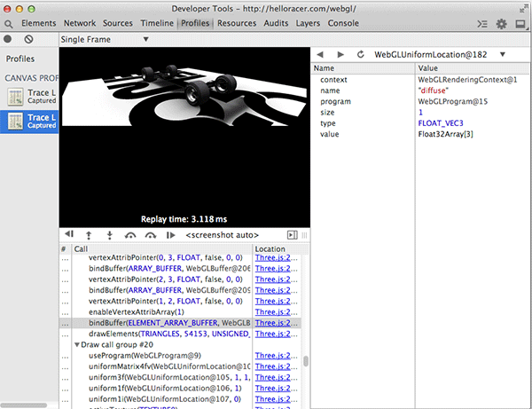
Task: Start recording a canvas profile
Action: 7,39
